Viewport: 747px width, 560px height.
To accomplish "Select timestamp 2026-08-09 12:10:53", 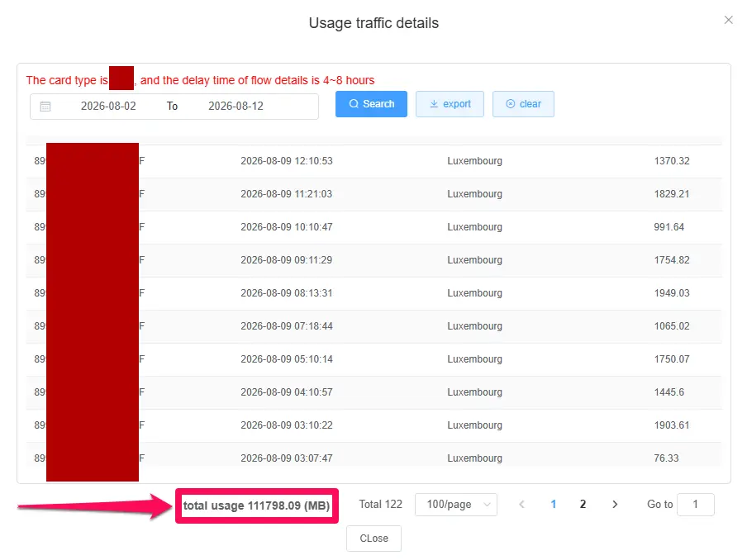I will (286, 161).
